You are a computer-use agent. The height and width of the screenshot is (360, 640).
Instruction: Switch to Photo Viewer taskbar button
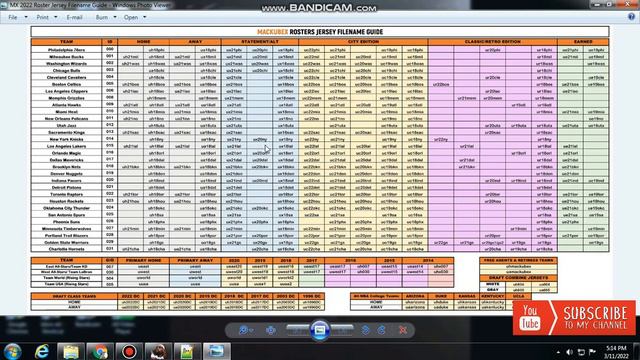(216, 351)
